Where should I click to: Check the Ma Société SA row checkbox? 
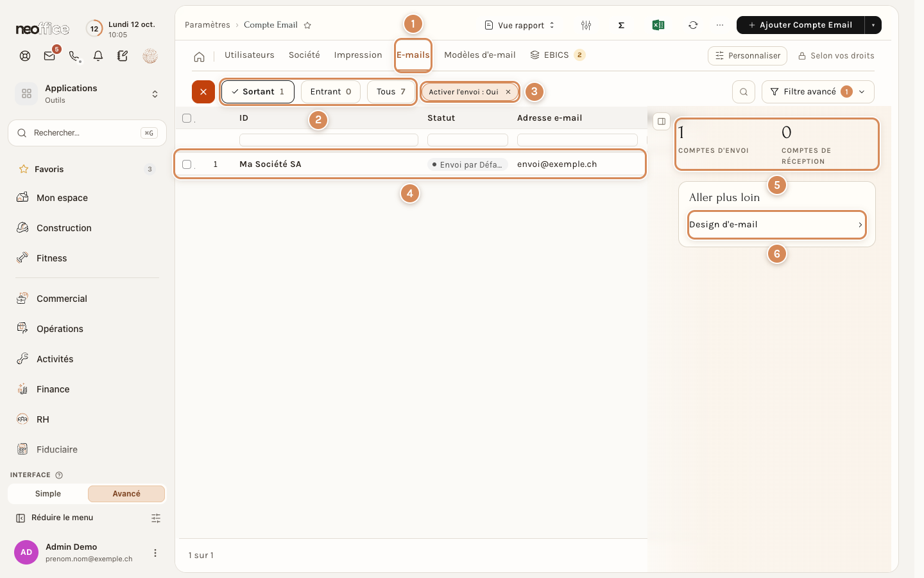coord(187,164)
